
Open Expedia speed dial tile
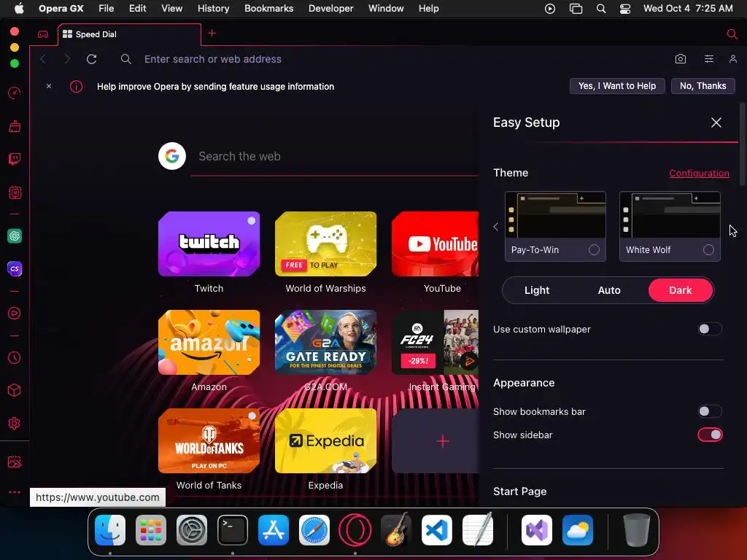click(x=325, y=441)
